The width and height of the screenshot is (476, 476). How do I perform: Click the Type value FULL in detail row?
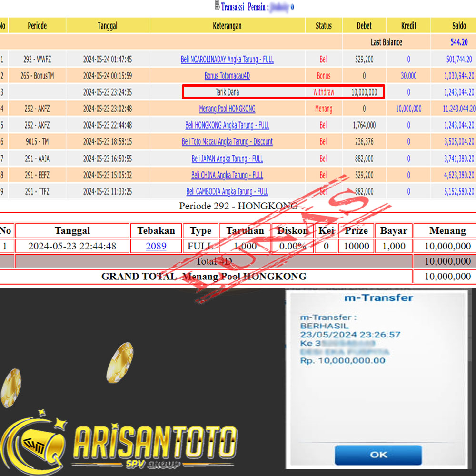200,246
